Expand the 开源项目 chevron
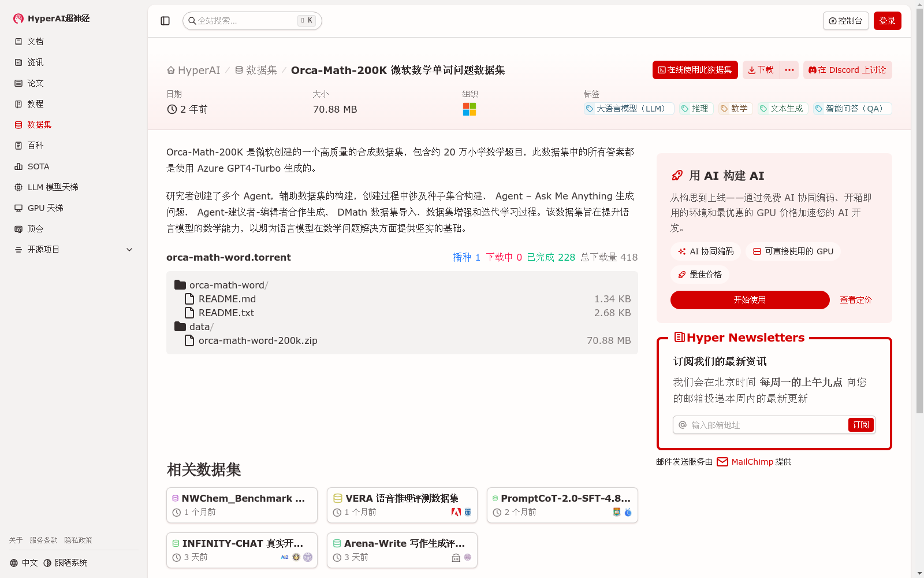 pyautogui.click(x=129, y=250)
